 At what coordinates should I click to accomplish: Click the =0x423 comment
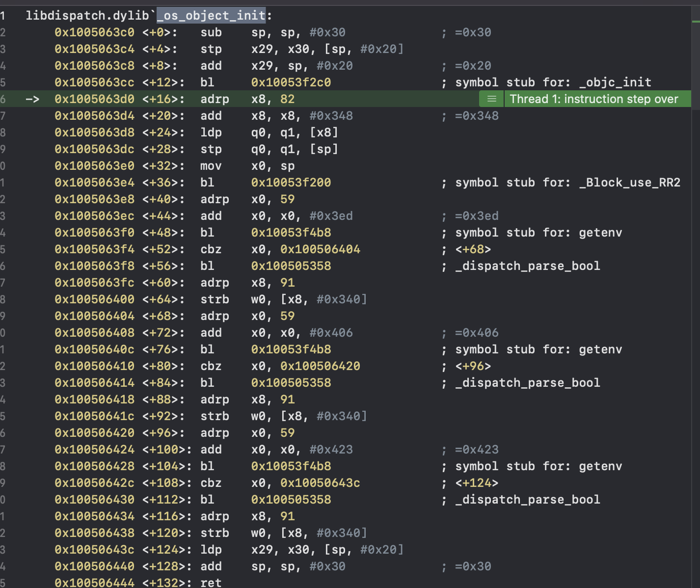click(x=477, y=450)
